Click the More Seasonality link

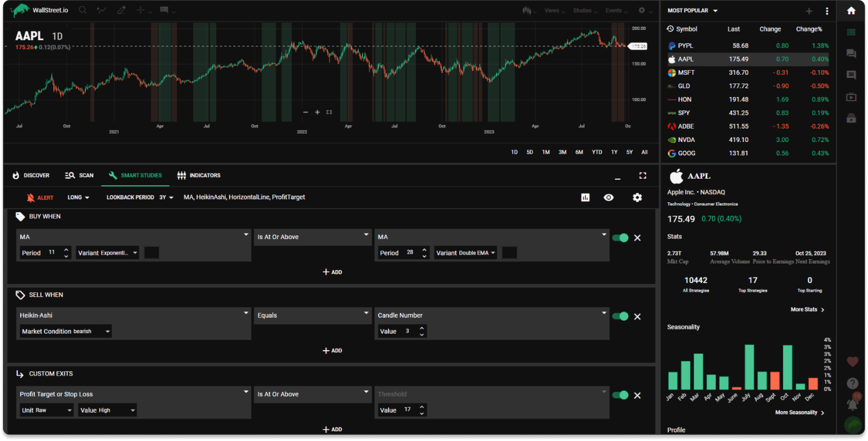click(x=800, y=412)
